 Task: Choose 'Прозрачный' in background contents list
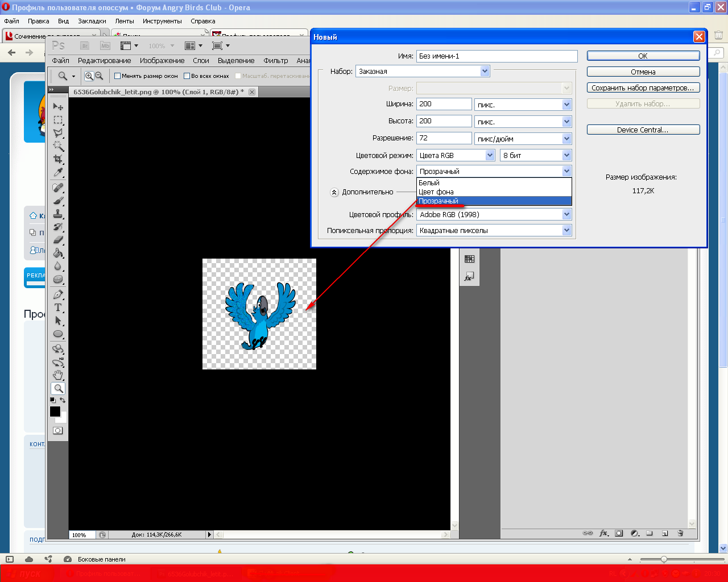(x=494, y=201)
